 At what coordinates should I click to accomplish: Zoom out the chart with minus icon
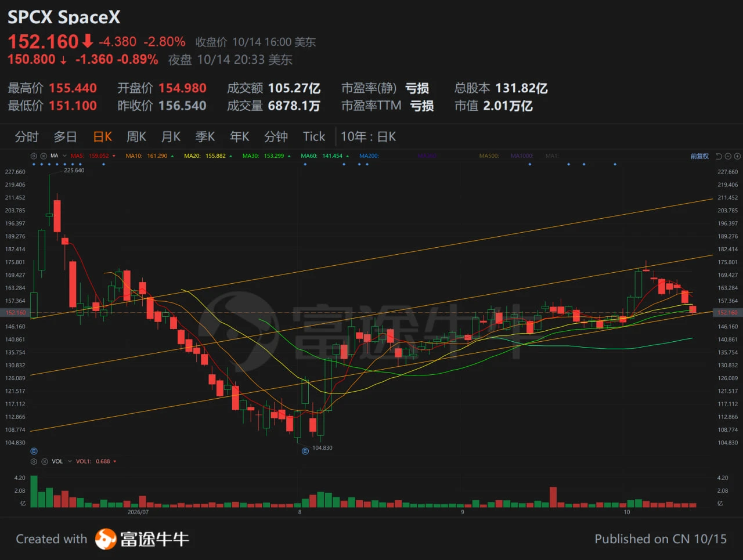728,156
